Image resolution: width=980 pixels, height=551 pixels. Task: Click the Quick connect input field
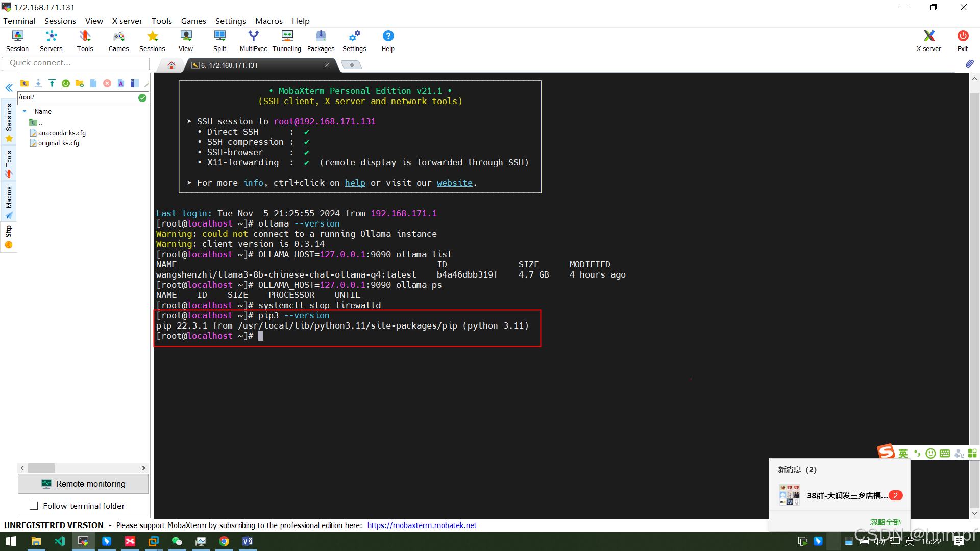coord(76,63)
